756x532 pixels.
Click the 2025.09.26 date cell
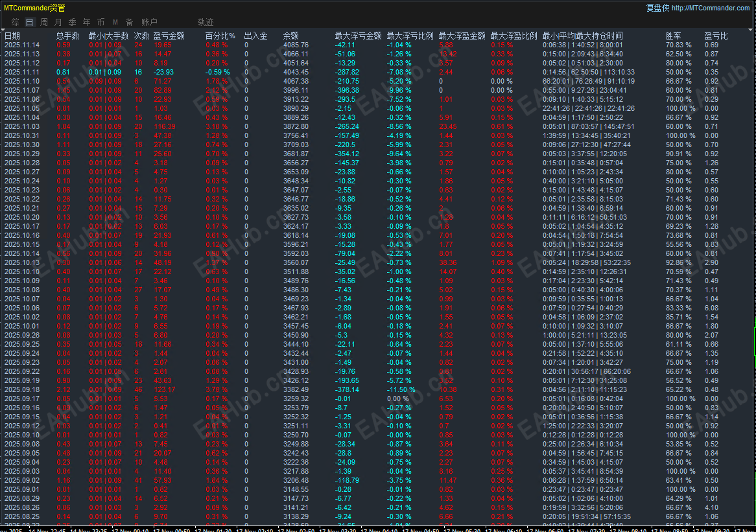pos(21,335)
